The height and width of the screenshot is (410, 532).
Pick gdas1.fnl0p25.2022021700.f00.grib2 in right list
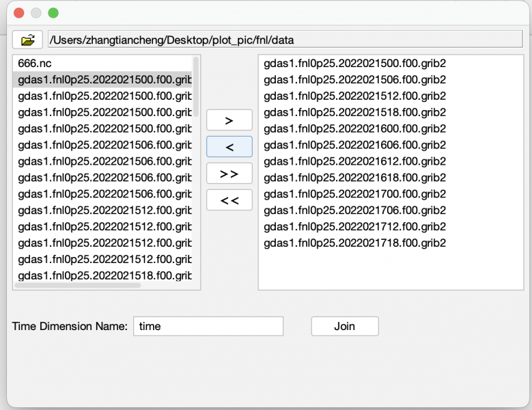tap(354, 194)
